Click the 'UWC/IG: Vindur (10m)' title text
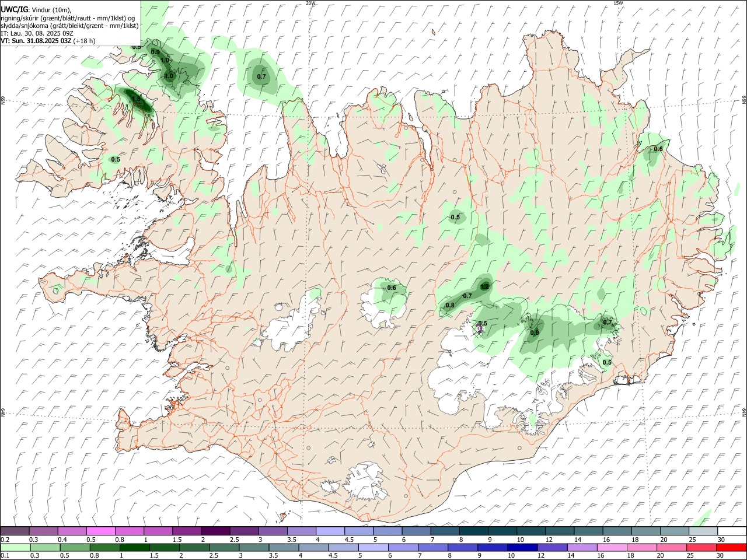This screenshot has height=560, width=747. [x=36, y=10]
